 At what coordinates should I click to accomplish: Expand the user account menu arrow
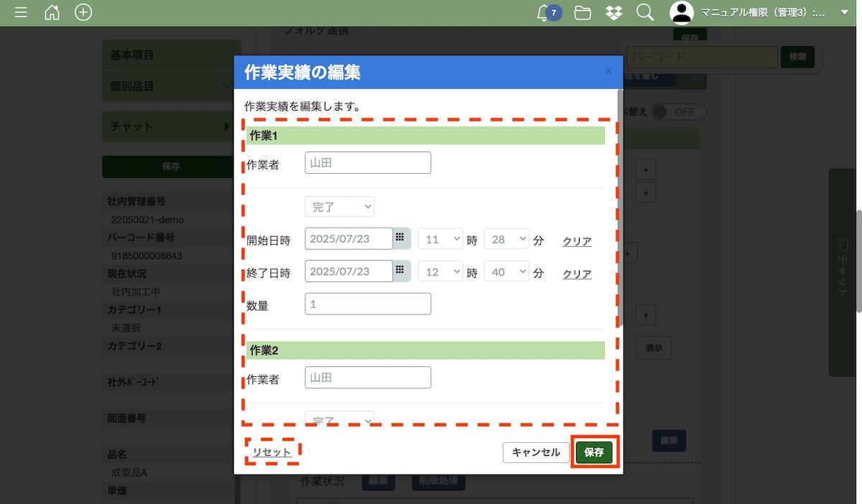[x=844, y=12]
